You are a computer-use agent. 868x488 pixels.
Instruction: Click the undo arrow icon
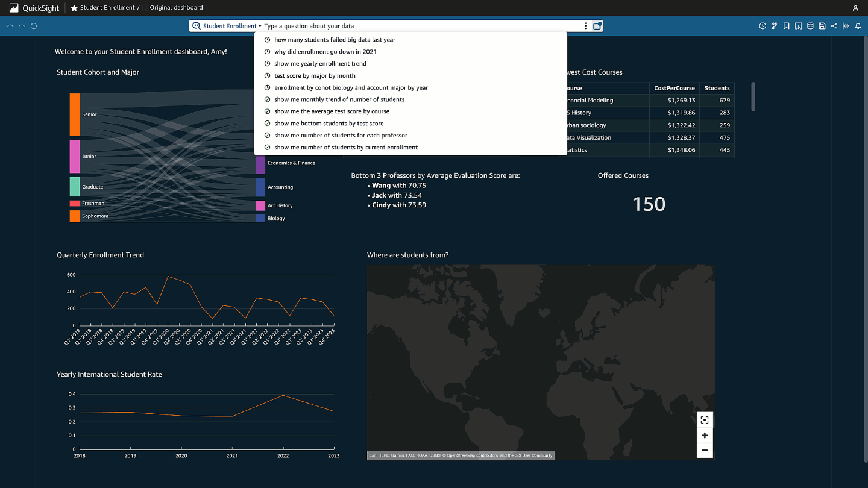click(9, 26)
